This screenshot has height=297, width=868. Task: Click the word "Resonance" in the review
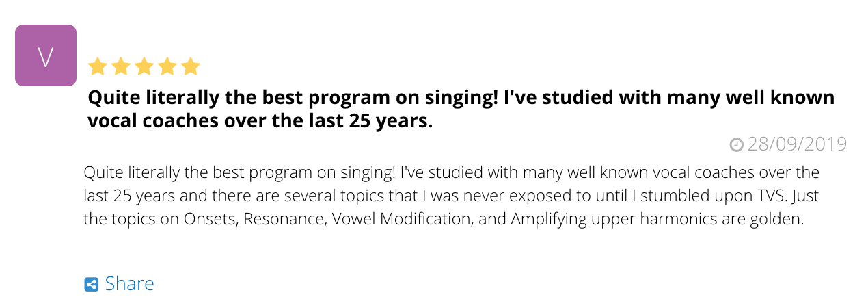[x=285, y=220]
